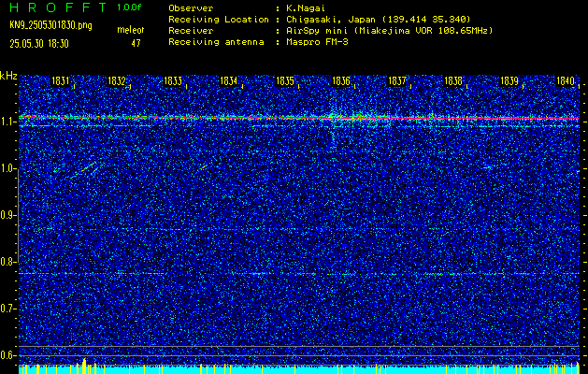Click the 1839 time marker
The width and height of the screenshot is (588, 374).
(509, 80)
